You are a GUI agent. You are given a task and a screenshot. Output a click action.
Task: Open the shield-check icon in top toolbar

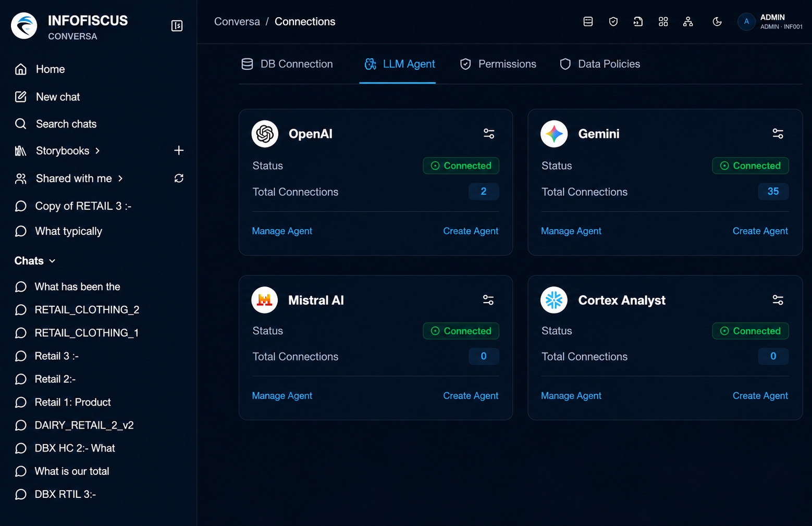click(613, 21)
